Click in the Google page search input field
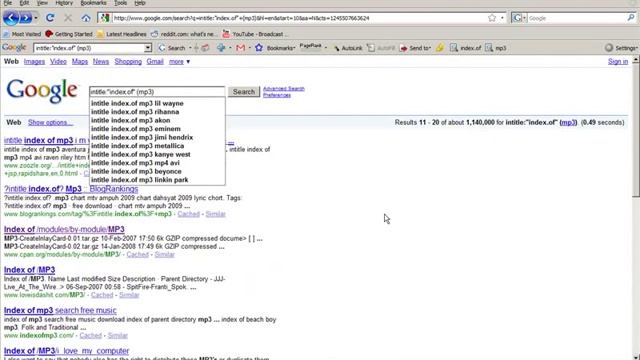 click(157, 92)
